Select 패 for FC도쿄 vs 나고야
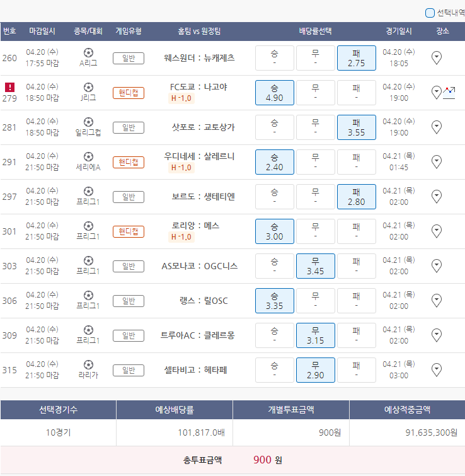This screenshot has height=476, width=465. tap(357, 93)
